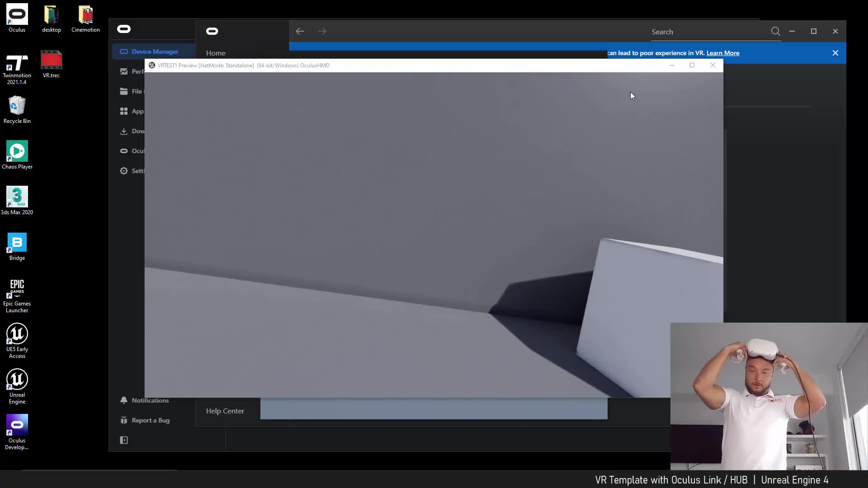Open the Cinemotion folder icon
This screenshot has width=868, height=488.
(x=85, y=18)
